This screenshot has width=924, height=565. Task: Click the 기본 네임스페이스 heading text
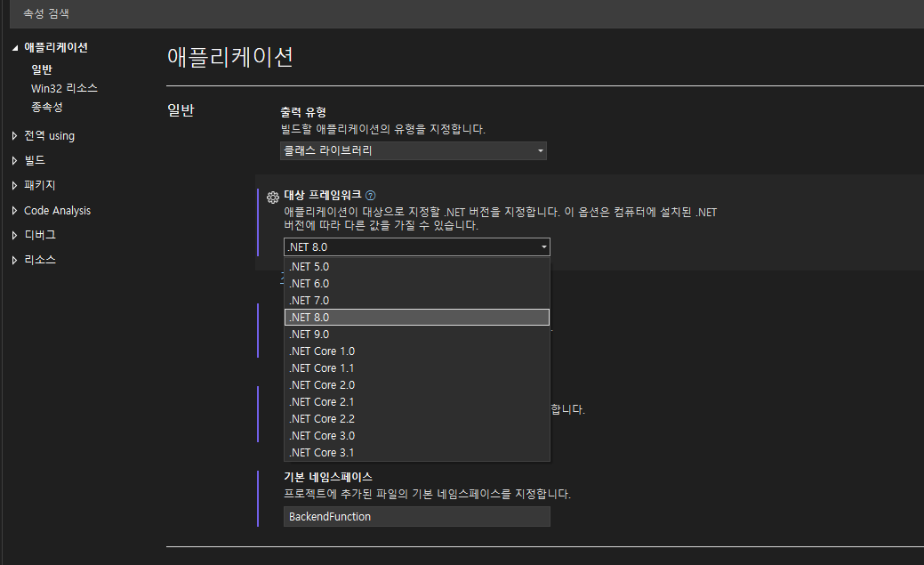(x=328, y=477)
